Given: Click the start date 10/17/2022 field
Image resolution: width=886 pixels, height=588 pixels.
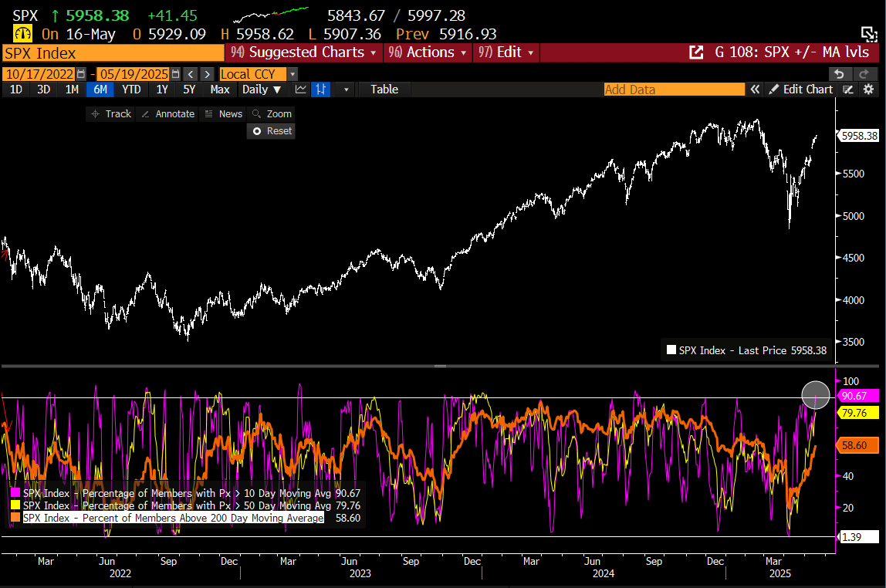Looking at the screenshot, I should click(39, 74).
